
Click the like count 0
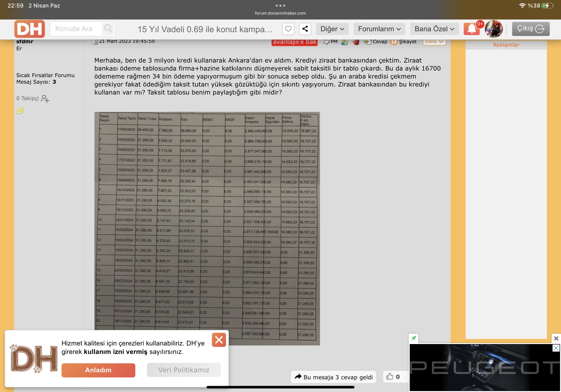(398, 377)
